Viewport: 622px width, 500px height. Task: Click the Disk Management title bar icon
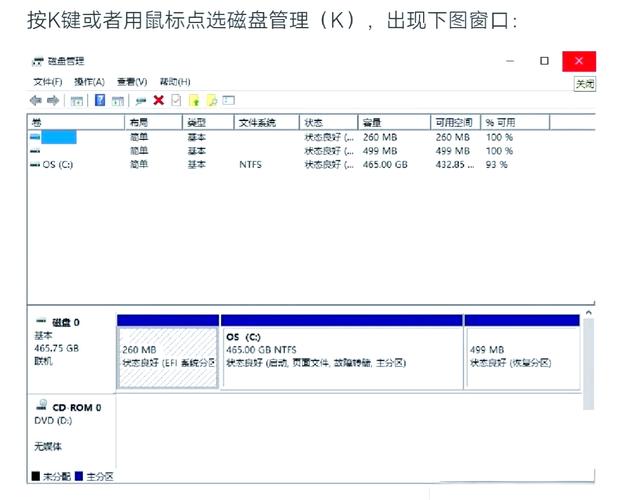click(x=38, y=62)
